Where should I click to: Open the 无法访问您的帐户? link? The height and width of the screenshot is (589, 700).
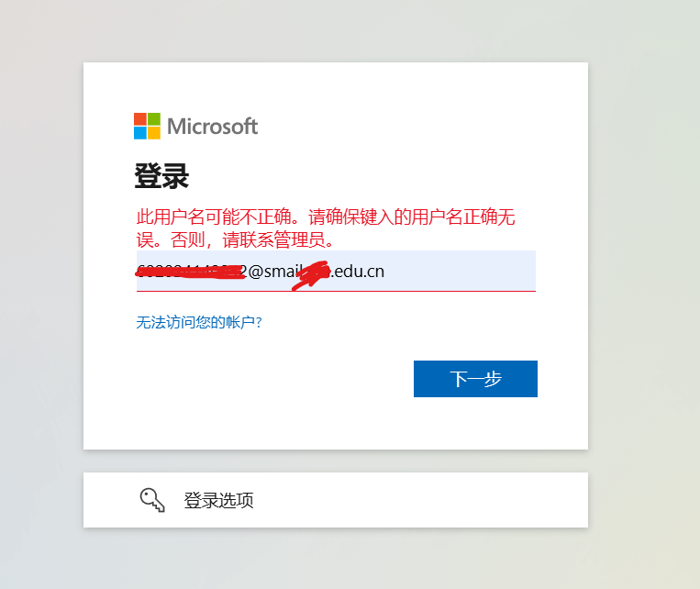point(199,322)
